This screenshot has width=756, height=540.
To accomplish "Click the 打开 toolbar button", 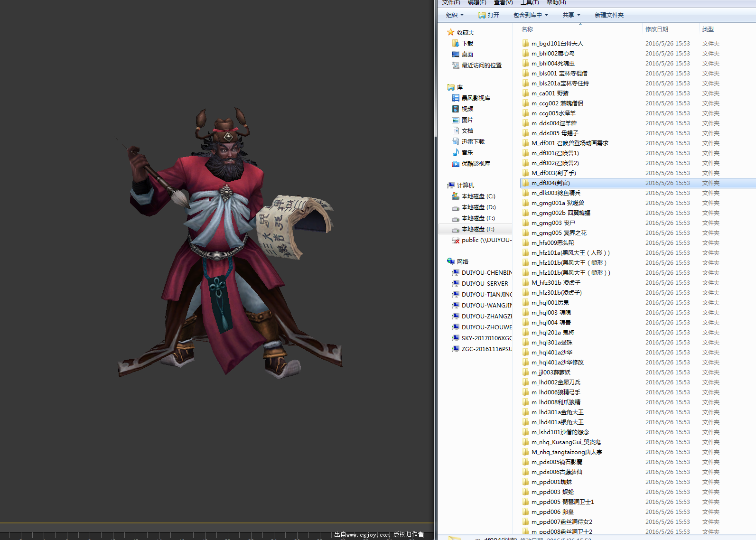I will [489, 15].
